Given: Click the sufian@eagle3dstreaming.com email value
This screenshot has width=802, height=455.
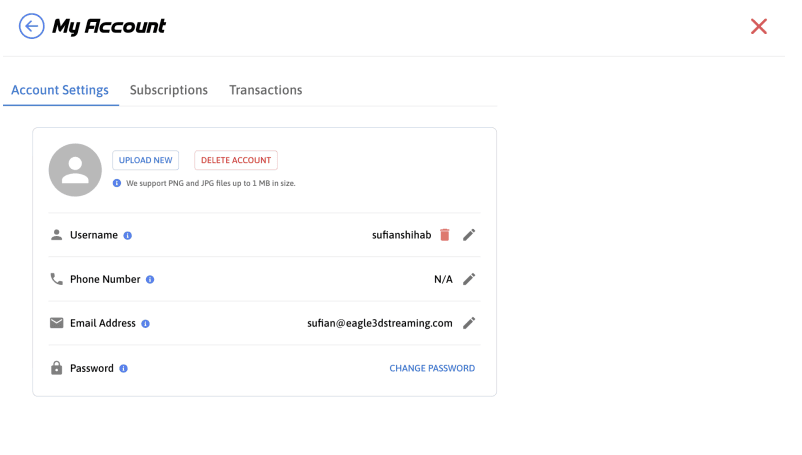Looking at the screenshot, I should point(380,323).
